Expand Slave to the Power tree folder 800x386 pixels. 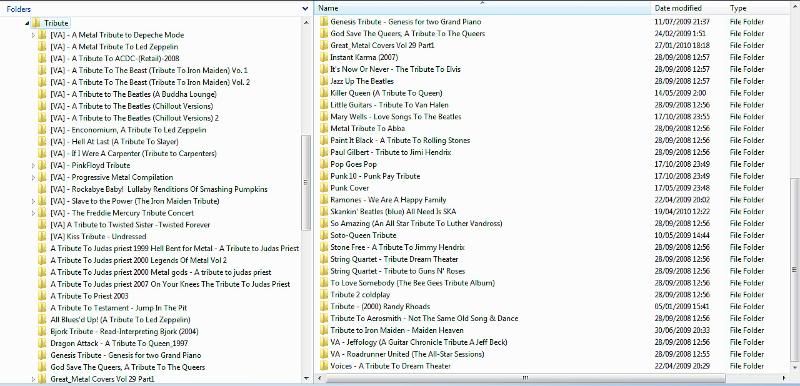[x=34, y=201]
